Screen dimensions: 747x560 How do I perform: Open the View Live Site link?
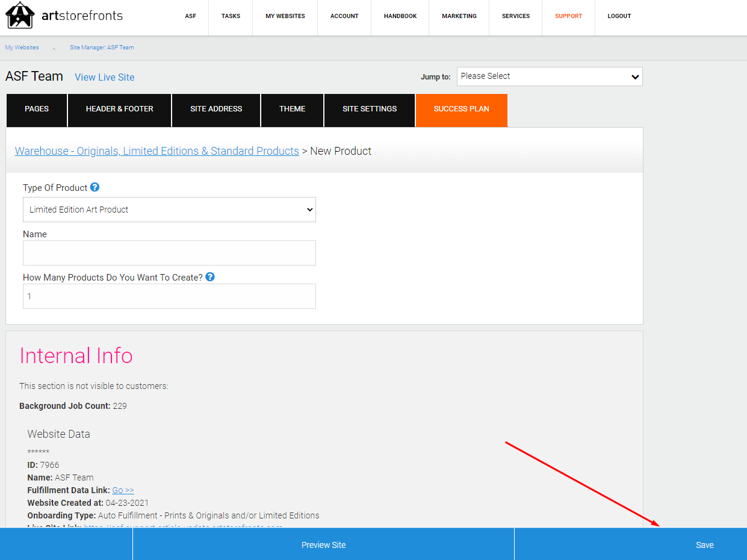(105, 77)
